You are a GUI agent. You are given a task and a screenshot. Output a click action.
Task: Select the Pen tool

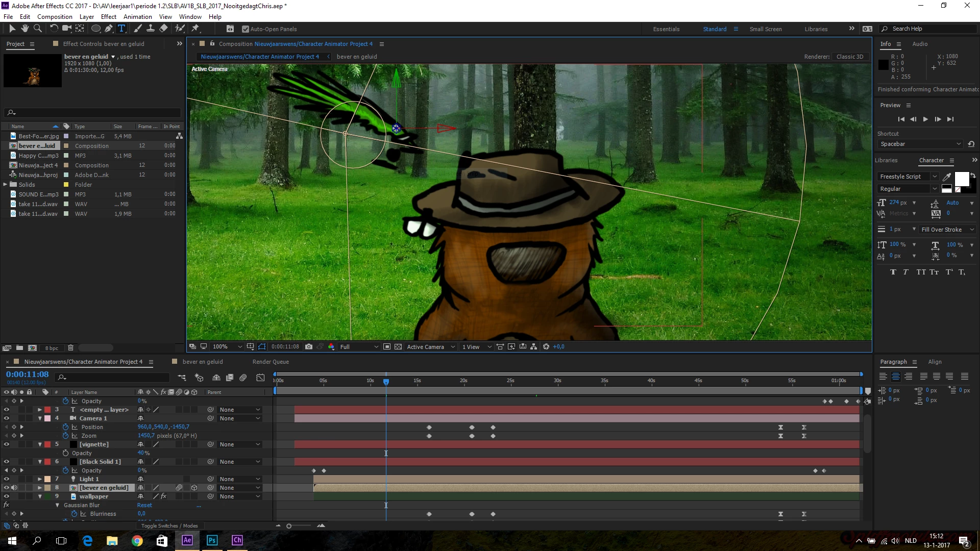click(109, 29)
